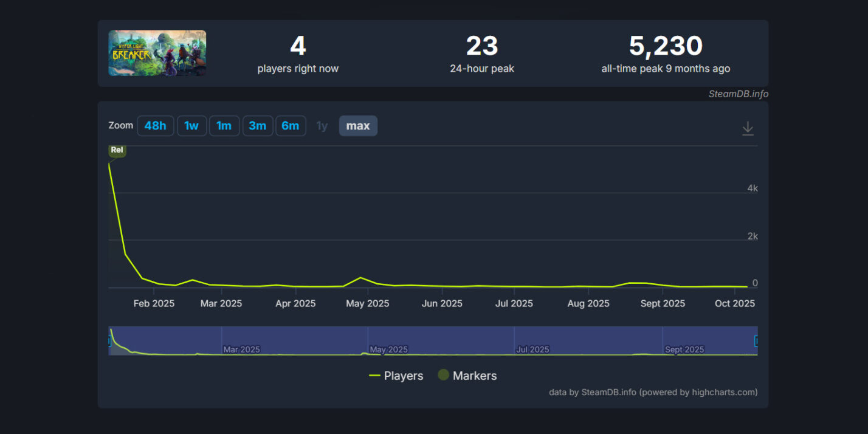
Task: Click the chart download icon
Action: click(748, 128)
